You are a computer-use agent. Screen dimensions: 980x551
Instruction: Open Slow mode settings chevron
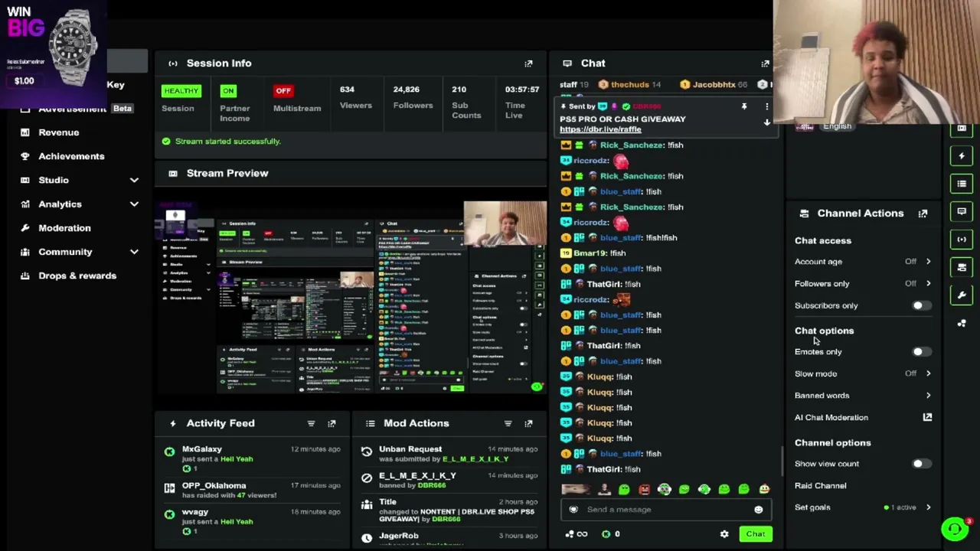pos(928,373)
